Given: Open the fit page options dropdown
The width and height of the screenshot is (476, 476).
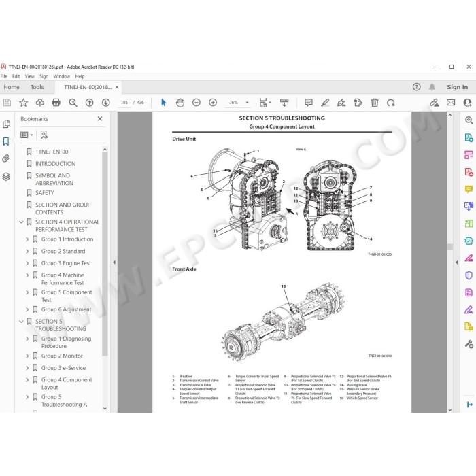Looking at the screenshot, I should 269,103.
